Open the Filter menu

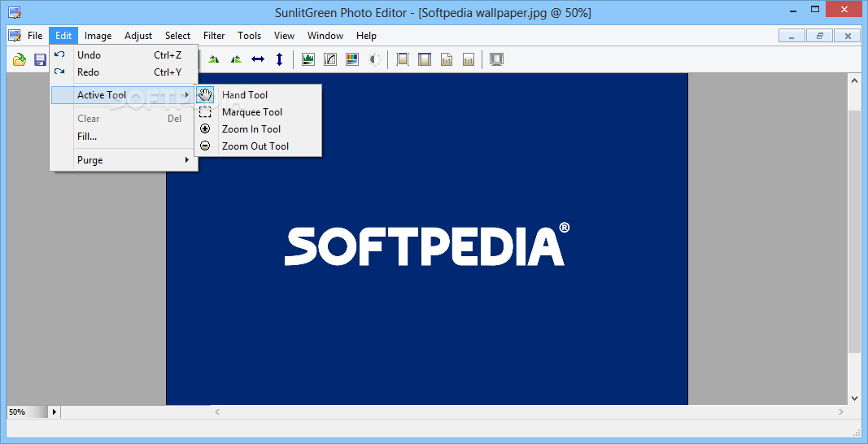[x=214, y=36]
